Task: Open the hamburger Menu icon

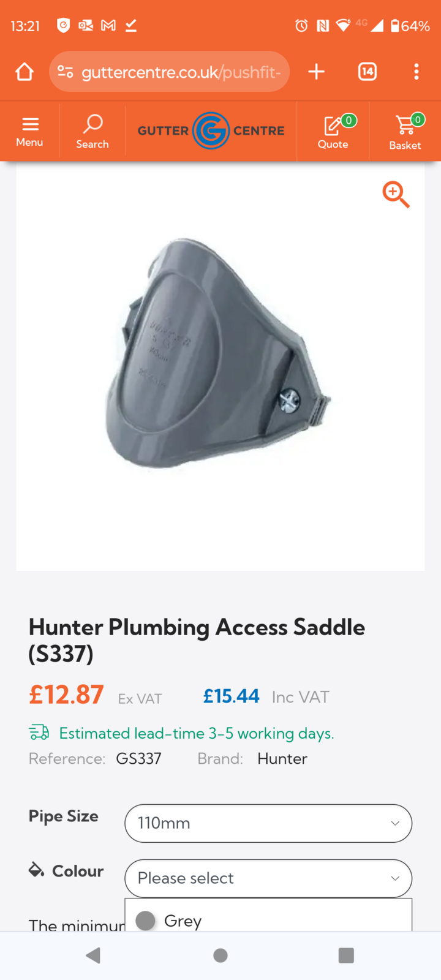Action: tap(30, 124)
